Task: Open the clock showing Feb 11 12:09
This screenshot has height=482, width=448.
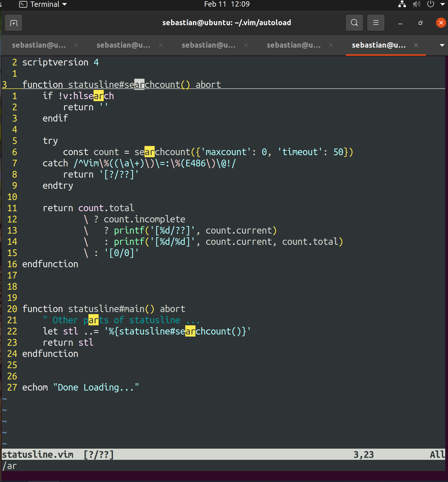Action: (227, 4)
